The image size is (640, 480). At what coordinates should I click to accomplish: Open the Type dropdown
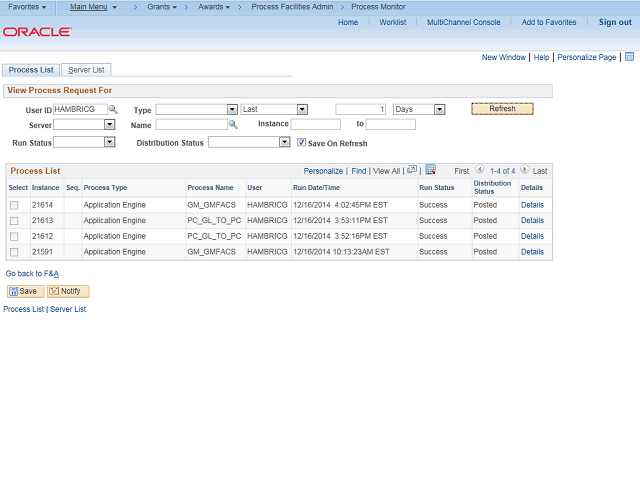click(232, 109)
